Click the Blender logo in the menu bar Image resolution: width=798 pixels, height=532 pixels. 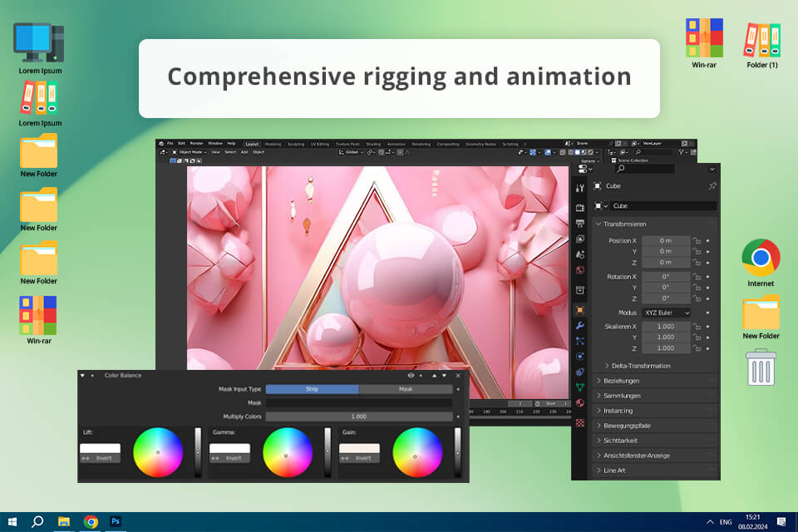click(161, 144)
